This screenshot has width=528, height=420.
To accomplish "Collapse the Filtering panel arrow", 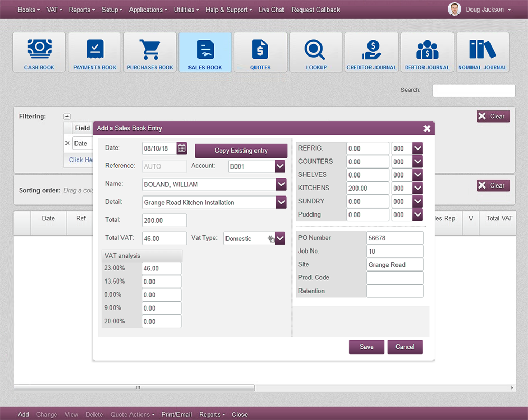I will pyautogui.click(x=67, y=116).
